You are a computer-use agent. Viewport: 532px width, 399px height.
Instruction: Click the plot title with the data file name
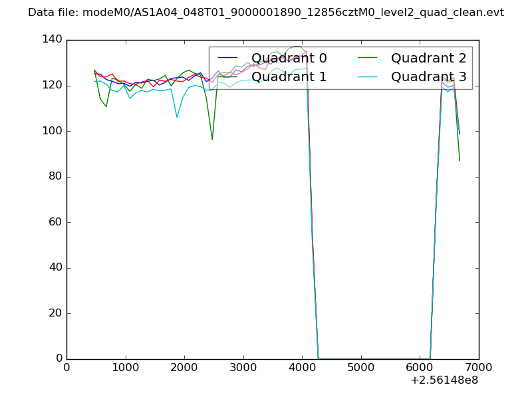click(266, 13)
